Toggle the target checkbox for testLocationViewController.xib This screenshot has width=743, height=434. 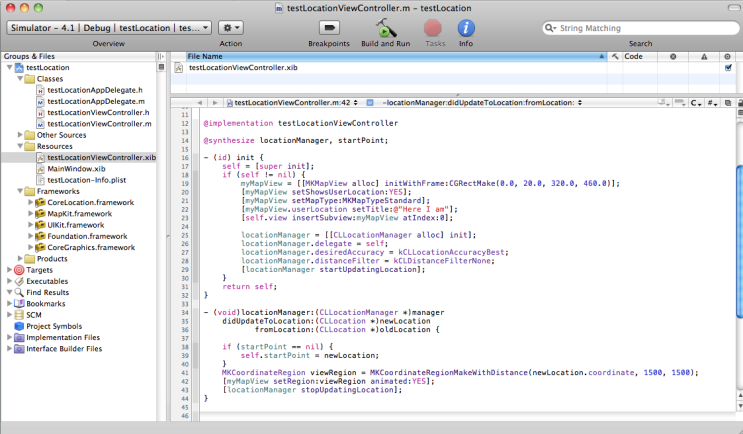728,68
